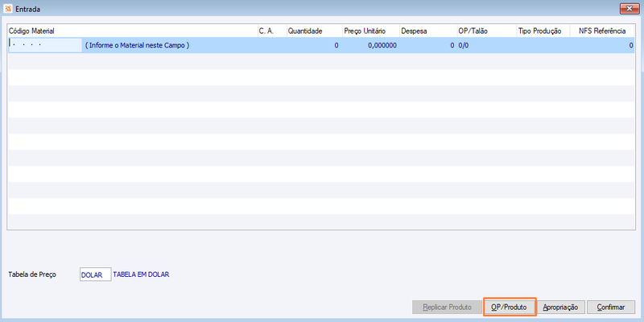Click the OP/Talão column header
The width and height of the screenshot is (644, 322).
[487, 31]
